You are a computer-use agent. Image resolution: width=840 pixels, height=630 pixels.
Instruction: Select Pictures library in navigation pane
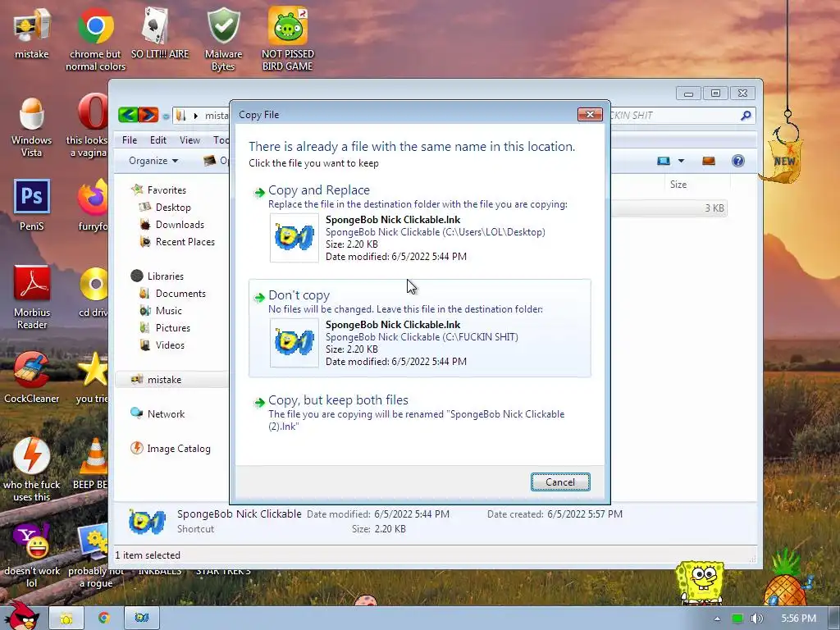(x=172, y=328)
